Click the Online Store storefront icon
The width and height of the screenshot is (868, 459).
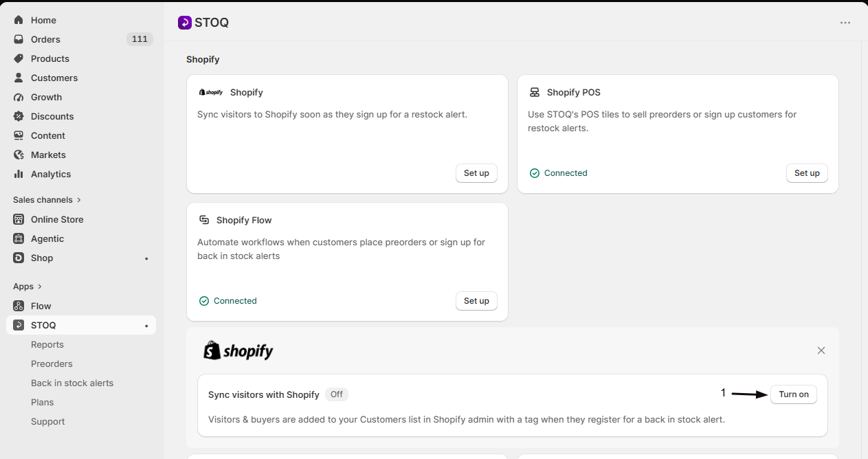[x=19, y=219]
